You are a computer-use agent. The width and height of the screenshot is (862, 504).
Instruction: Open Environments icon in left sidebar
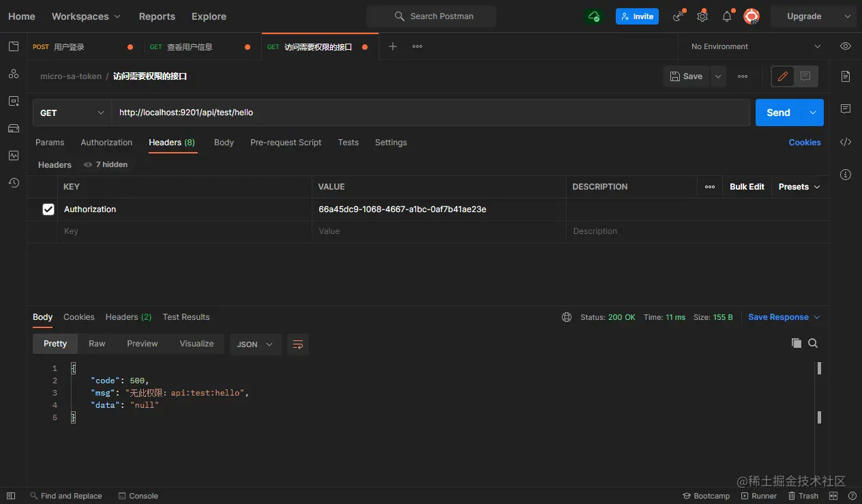14,101
